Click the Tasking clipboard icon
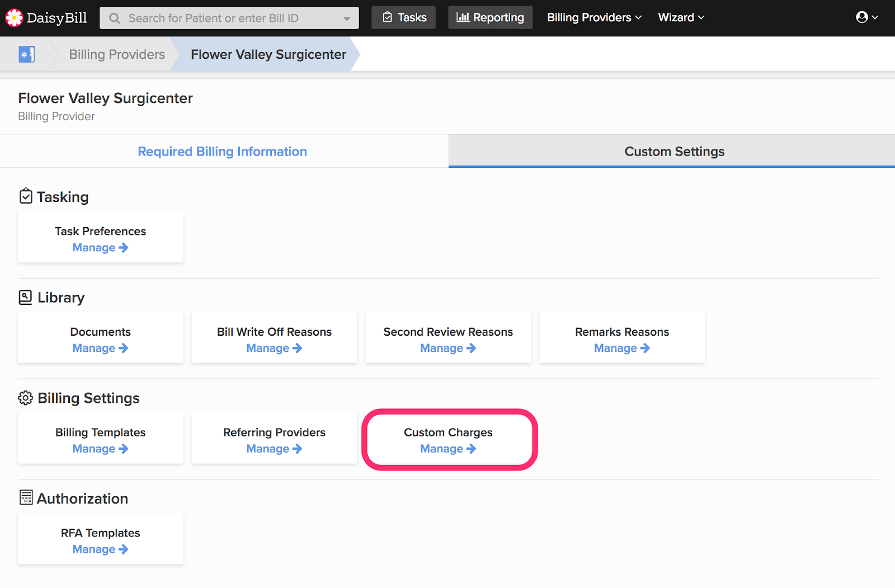The image size is (895, 588). (x=26, y=196)
